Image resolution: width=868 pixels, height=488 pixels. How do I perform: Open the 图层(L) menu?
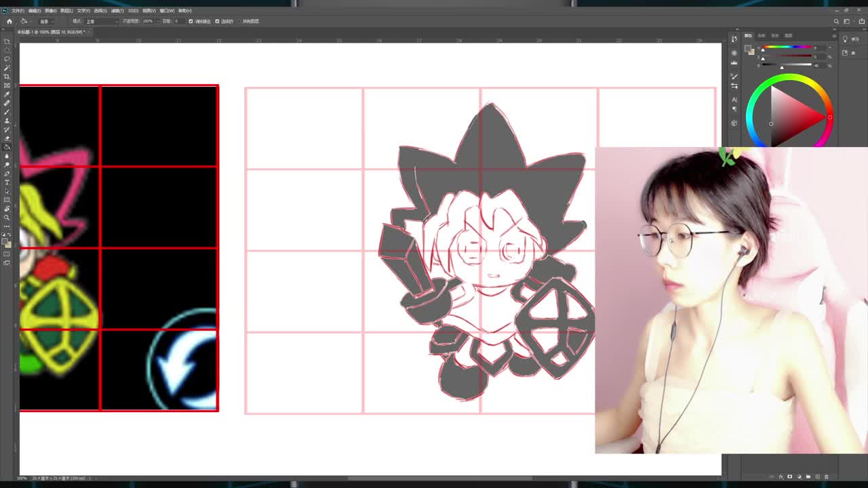pos(66,11)
